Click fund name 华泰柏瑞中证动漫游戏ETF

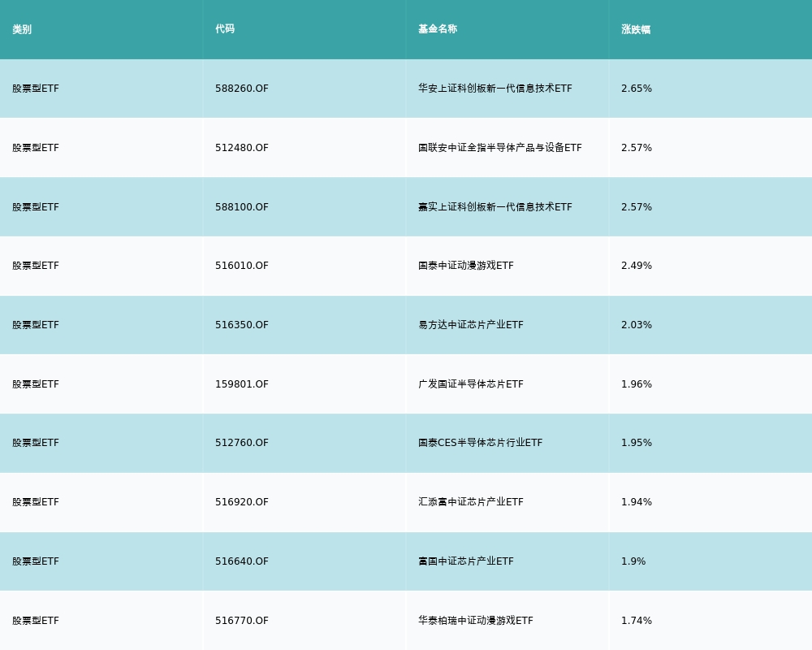pos(476,621)
